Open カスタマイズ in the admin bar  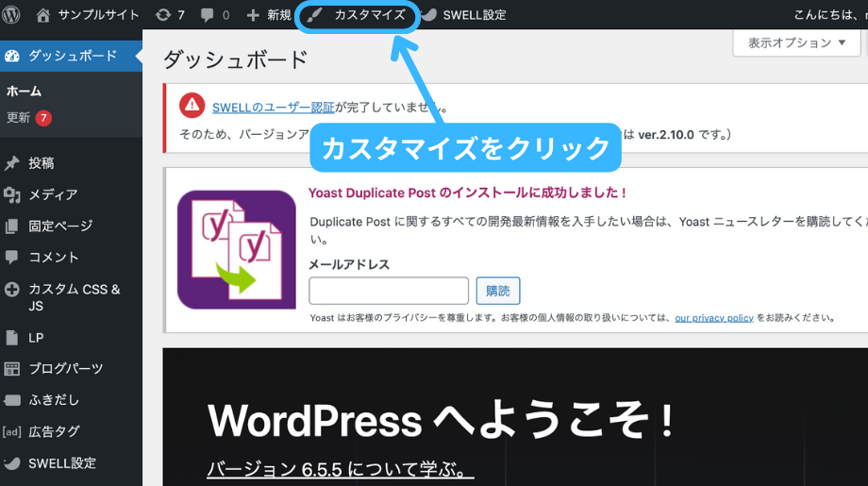coord(370,15)
